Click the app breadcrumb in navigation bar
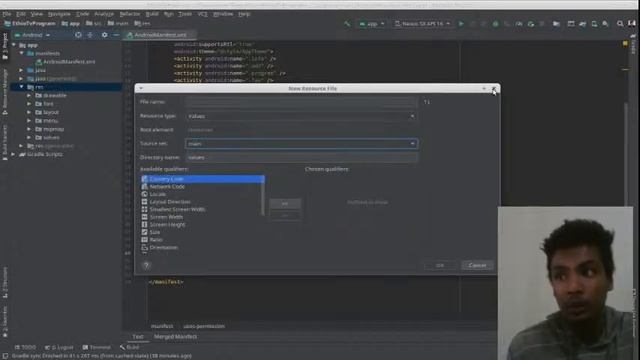The image size is (640, 360). click(71, 24)
